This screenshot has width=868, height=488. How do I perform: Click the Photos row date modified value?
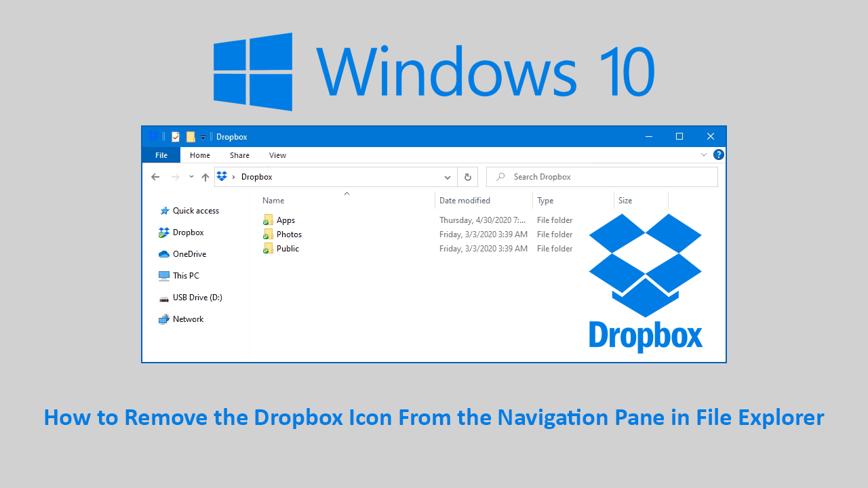coord(484,235)
